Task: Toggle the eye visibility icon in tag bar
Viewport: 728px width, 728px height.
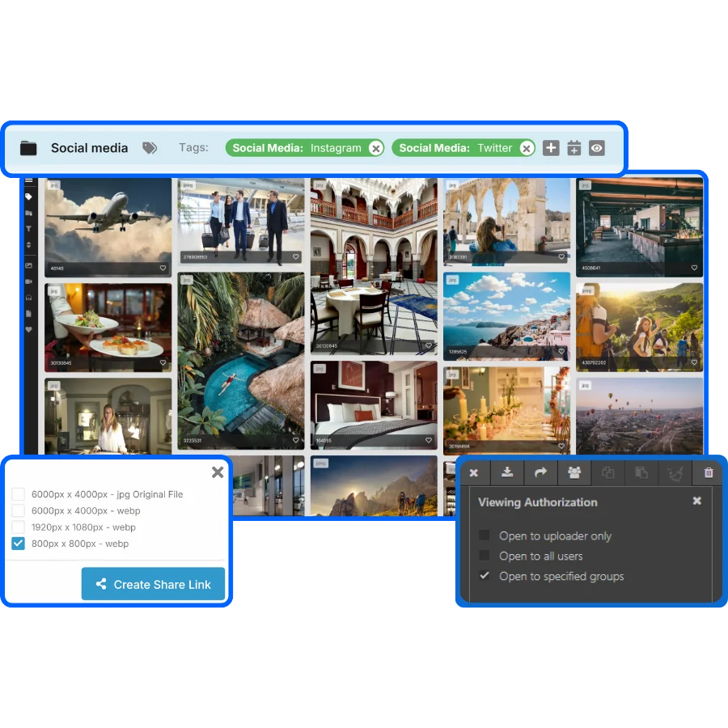Action: 596,148
